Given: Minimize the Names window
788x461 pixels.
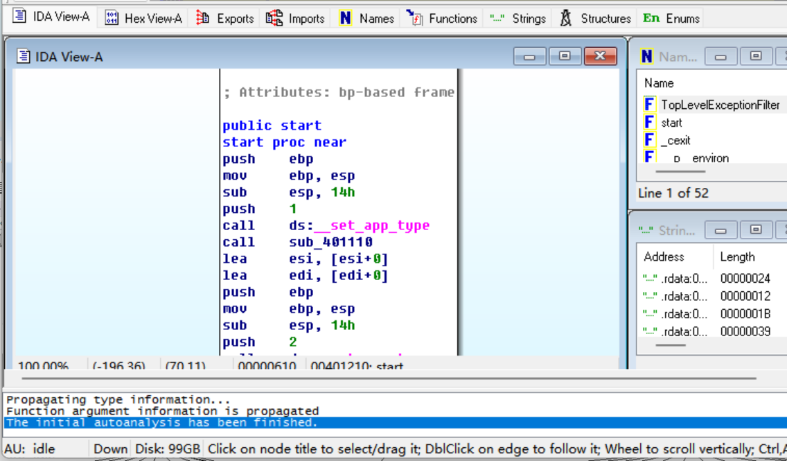Looking at the screenshot, I should [721, 56].
